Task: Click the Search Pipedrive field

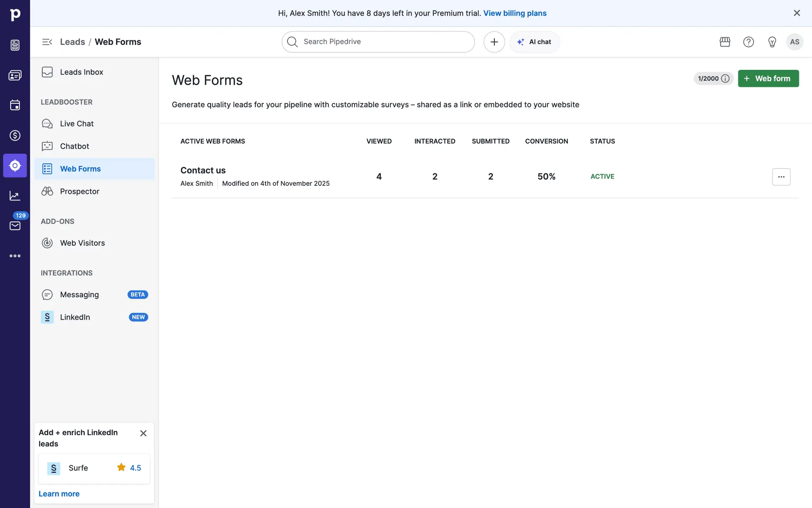Action: coord(378,42)
